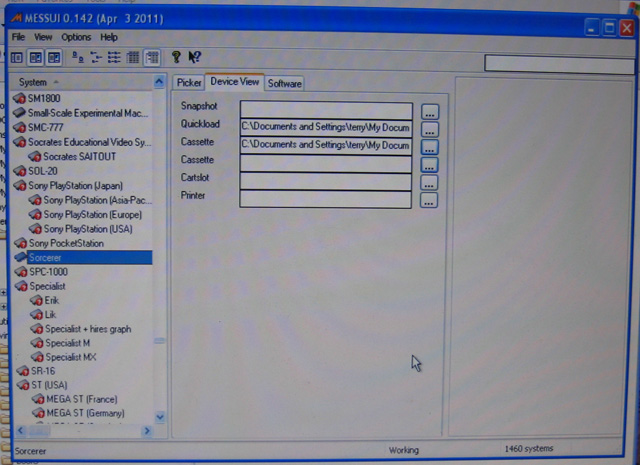Screen dimensions: 640x465
Task: Click the Quickload path field
Action: tap(326, 128)
